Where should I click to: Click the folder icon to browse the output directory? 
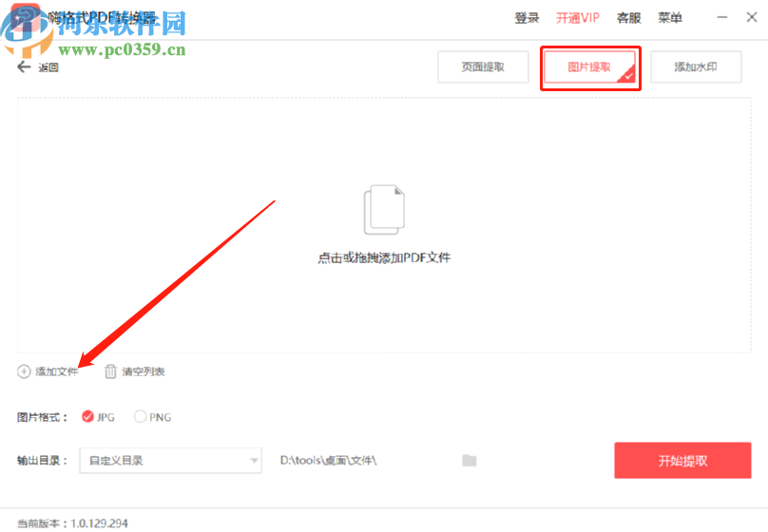[x=470, y=461]
